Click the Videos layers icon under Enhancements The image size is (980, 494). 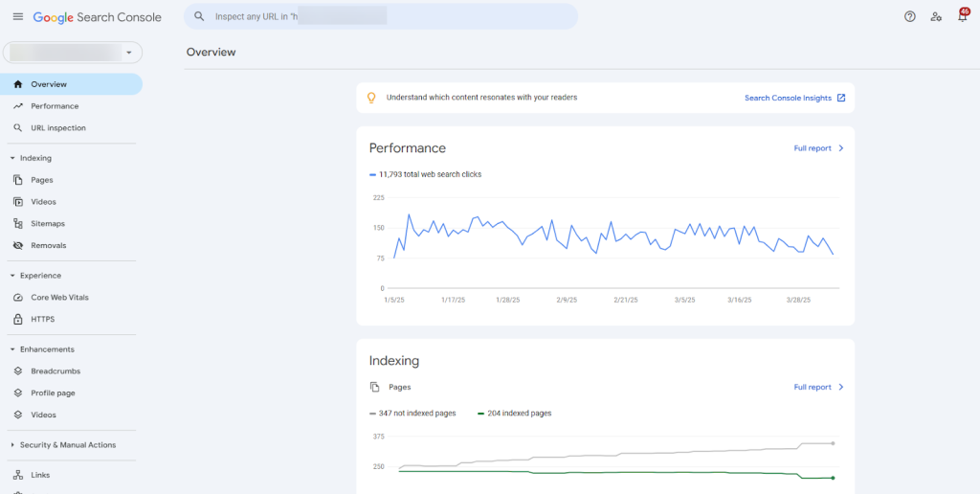point(18,415)
